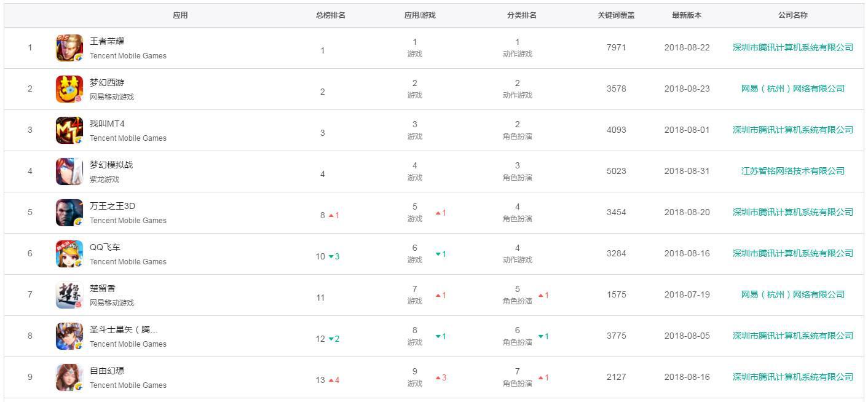Image resolution: width=868 pixels, height=402 pixels.
Task: Select version date 2018-07-19
Action: [x=687, y=294]
